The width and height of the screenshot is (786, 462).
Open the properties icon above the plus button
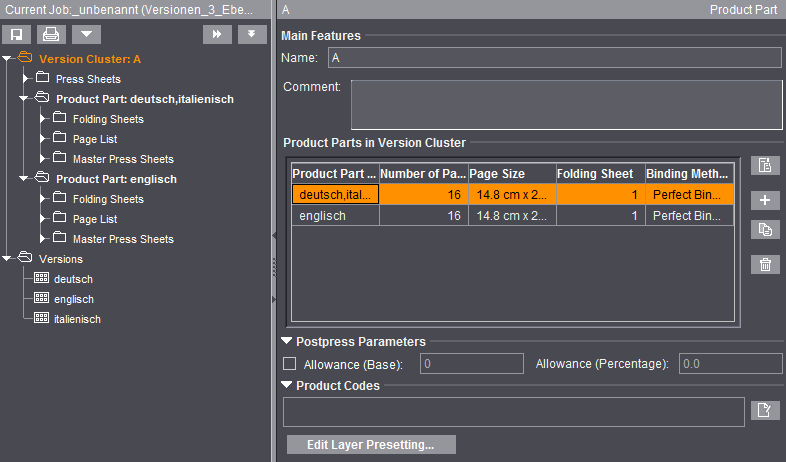pos(765,166)
